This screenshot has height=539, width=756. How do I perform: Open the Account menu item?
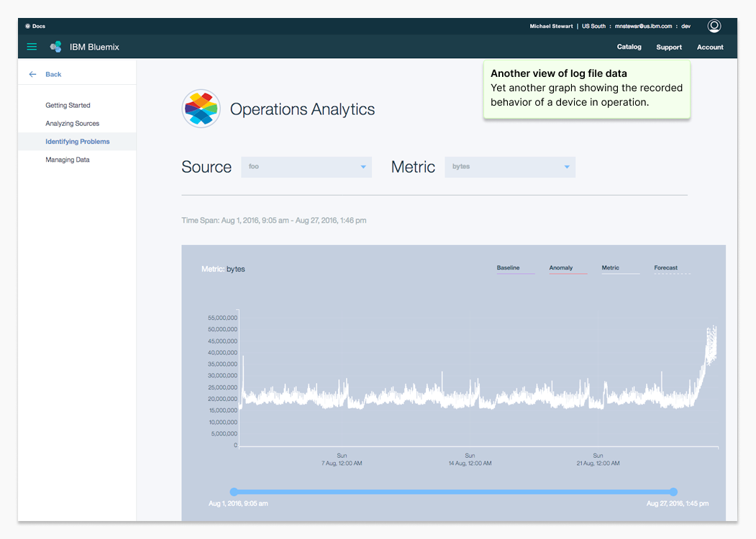(x=710, y=47)
